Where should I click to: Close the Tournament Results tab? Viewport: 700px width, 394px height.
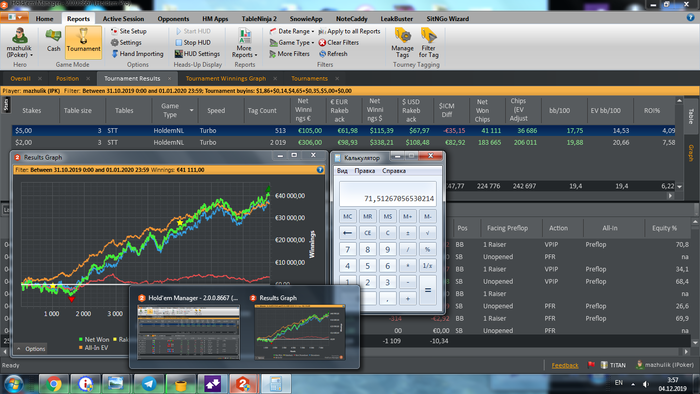click(x=170, y=79)
